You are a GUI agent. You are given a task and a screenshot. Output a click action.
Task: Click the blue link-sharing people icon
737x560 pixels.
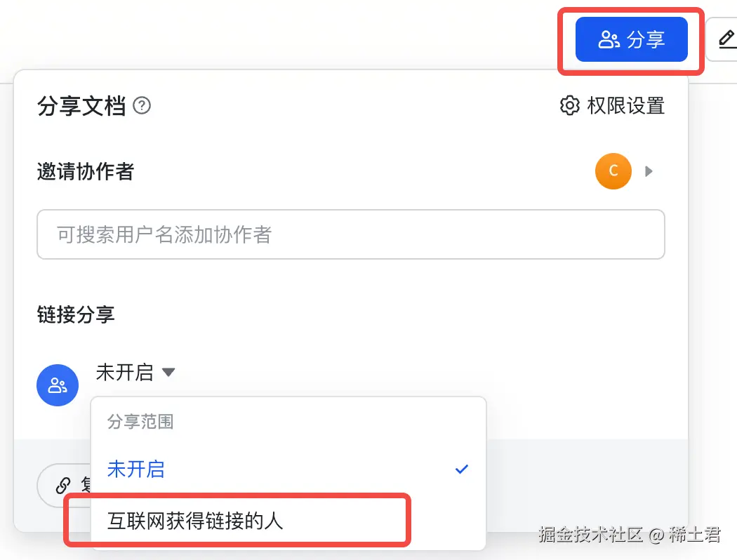click(x=58, y=385)
